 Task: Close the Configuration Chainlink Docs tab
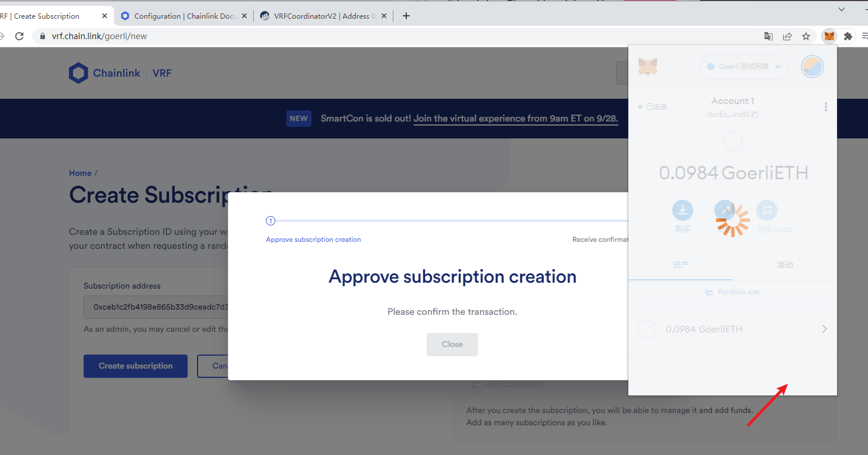click(x=244, y=16)
